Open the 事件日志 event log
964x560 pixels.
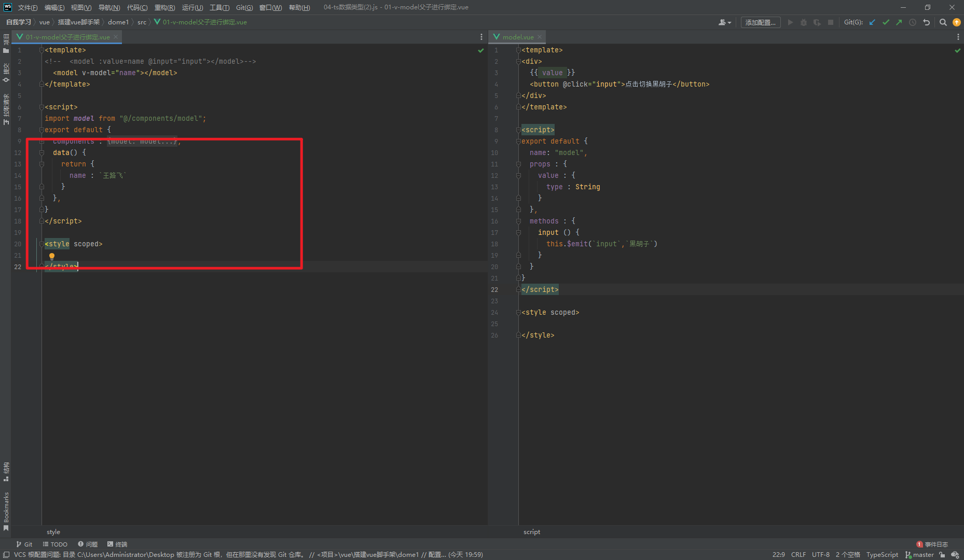point(932,544)
